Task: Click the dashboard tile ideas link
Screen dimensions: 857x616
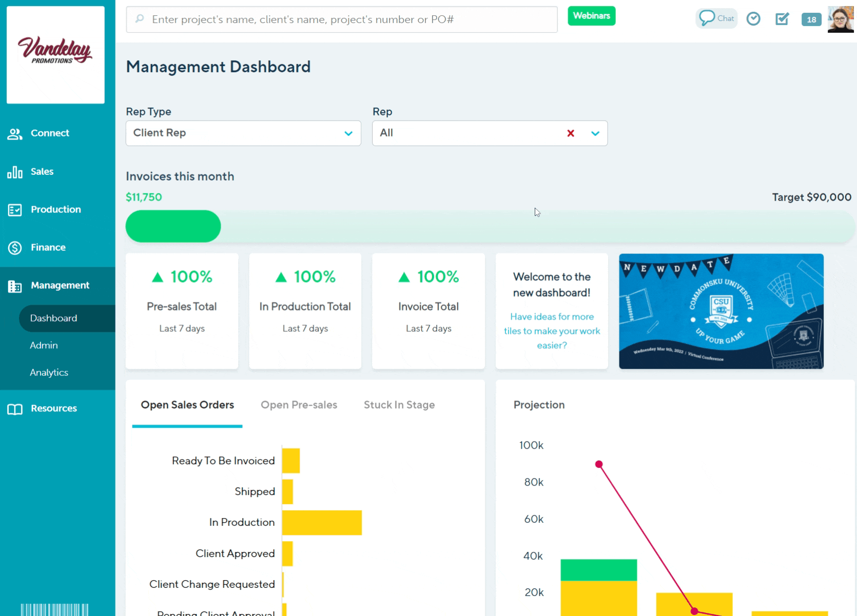Action: coord(552,331)
